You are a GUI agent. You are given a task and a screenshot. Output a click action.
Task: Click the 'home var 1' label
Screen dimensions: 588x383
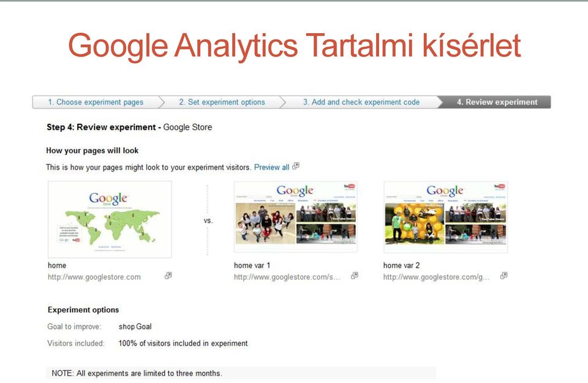[x=252, y=265]
